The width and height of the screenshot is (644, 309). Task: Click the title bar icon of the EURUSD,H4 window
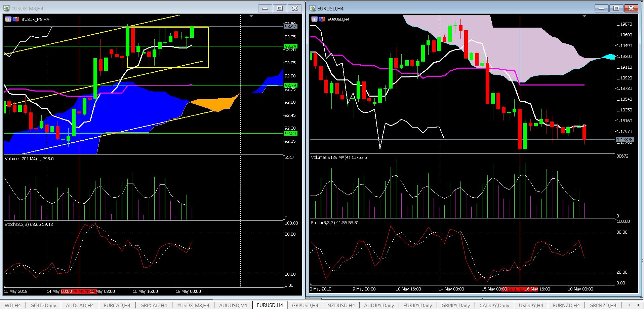tap(313, 8)
